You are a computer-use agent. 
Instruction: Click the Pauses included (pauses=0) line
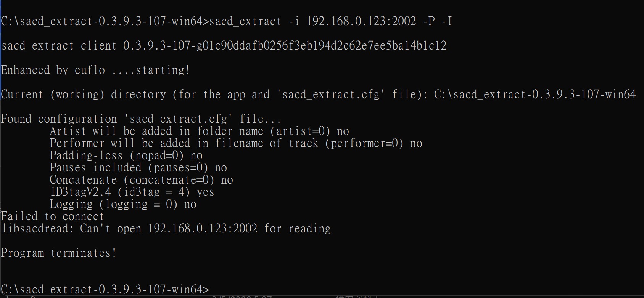[x=138, y=168]
